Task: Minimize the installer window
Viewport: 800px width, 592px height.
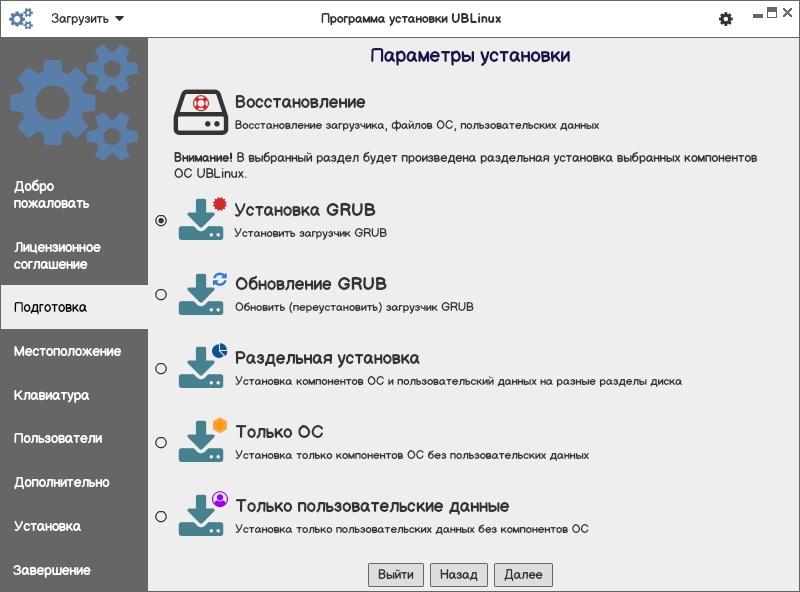Action: pos(758,15)
